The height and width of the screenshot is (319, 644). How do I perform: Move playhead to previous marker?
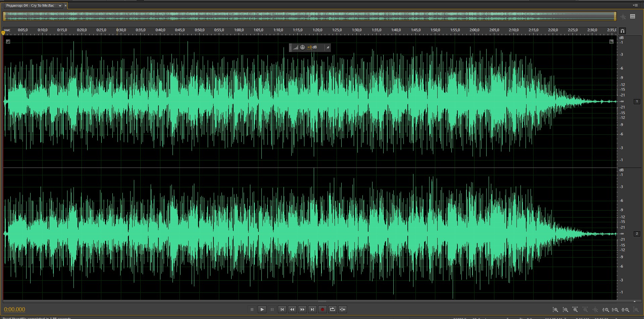(x=282, y=309)
